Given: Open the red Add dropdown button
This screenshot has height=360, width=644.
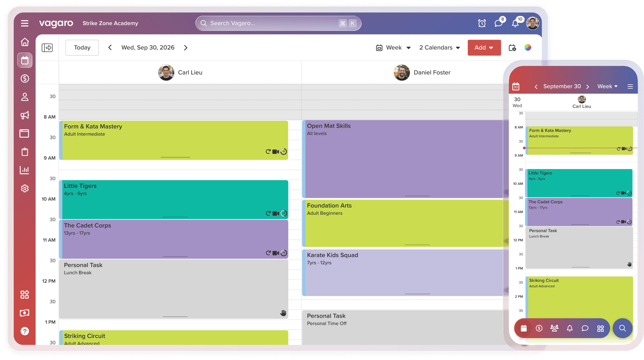Looking at the screenshot, I should [484, 48].
